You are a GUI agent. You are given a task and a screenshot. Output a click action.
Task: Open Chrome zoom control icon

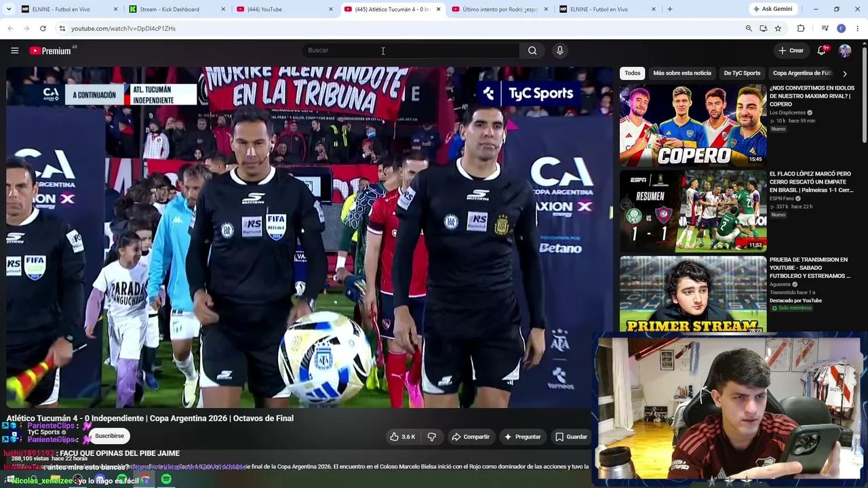click(749, 28)
